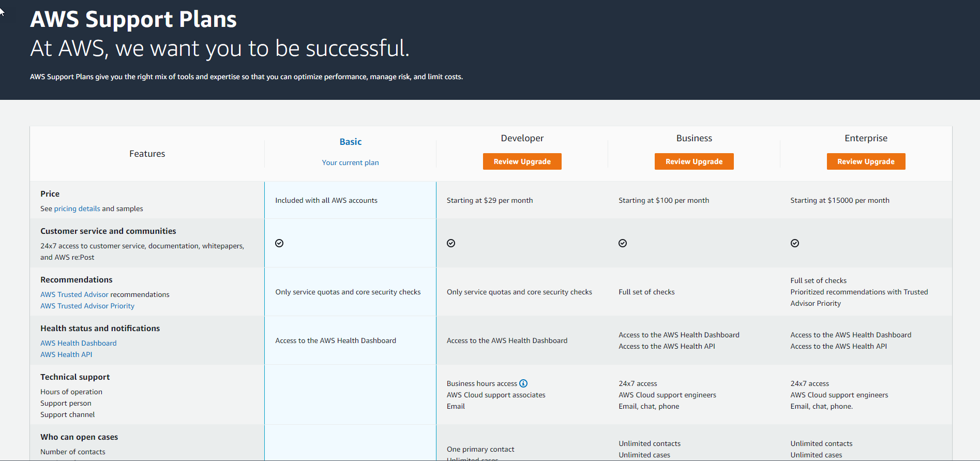Screen dimensions: 980x461
Task: Click the checkmark icon in the Developer column
Action: point(451,243)
